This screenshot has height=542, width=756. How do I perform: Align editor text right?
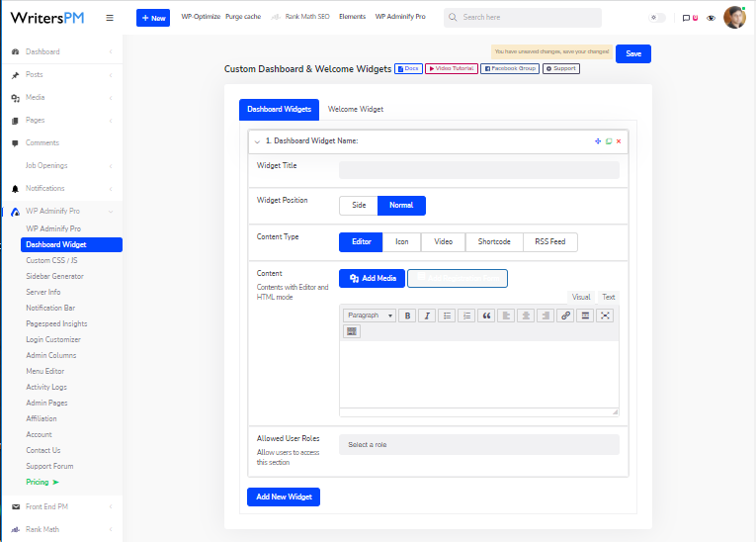pos(546,316)
